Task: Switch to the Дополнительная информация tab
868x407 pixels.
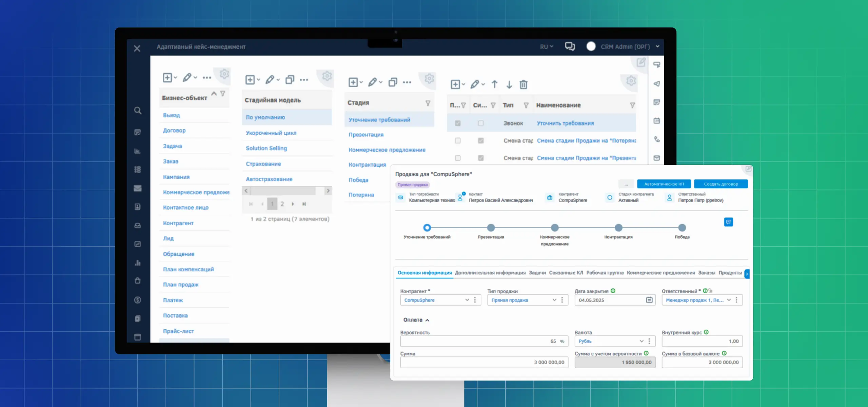Action: pos(490,273)
